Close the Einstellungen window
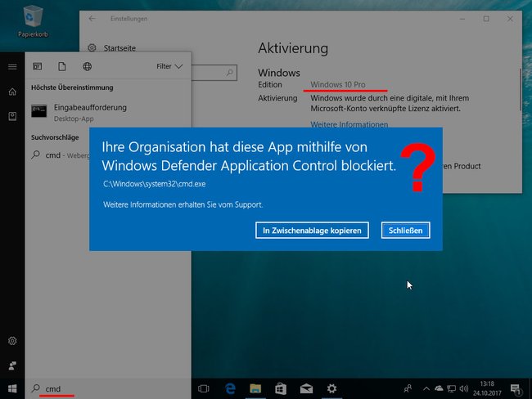 pos(510,19)
